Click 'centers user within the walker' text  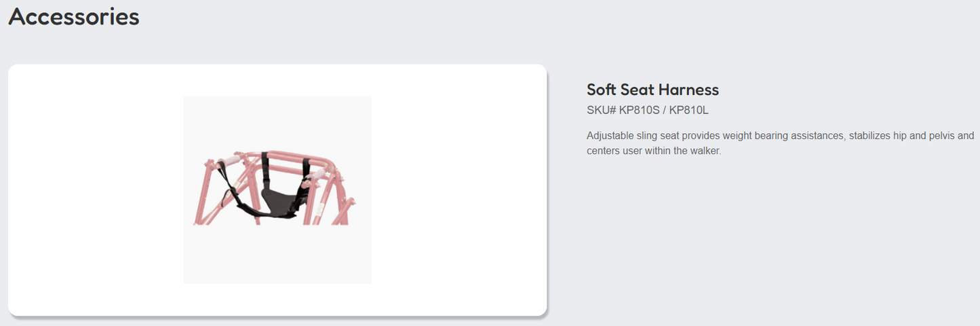tap(654, 151)
